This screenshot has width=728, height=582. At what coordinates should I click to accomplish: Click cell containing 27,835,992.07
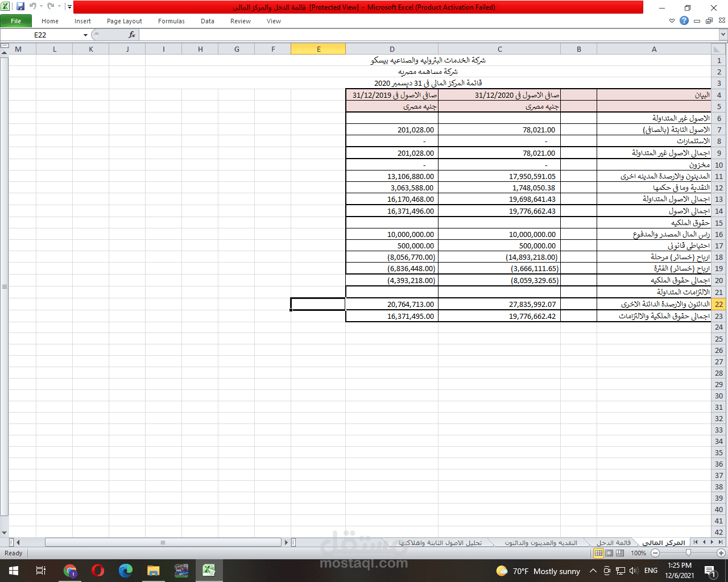coord(499,304)
